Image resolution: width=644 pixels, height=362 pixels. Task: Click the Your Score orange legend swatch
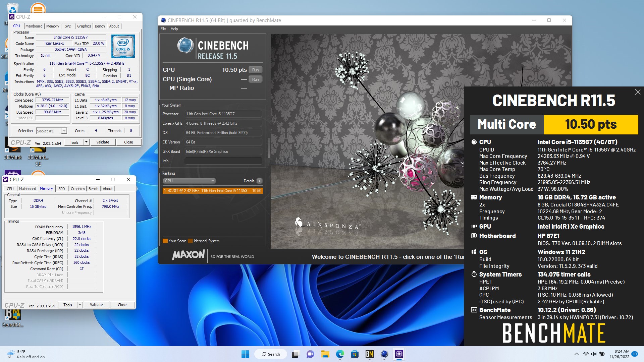pyautogui.click(x=165, y=241)
